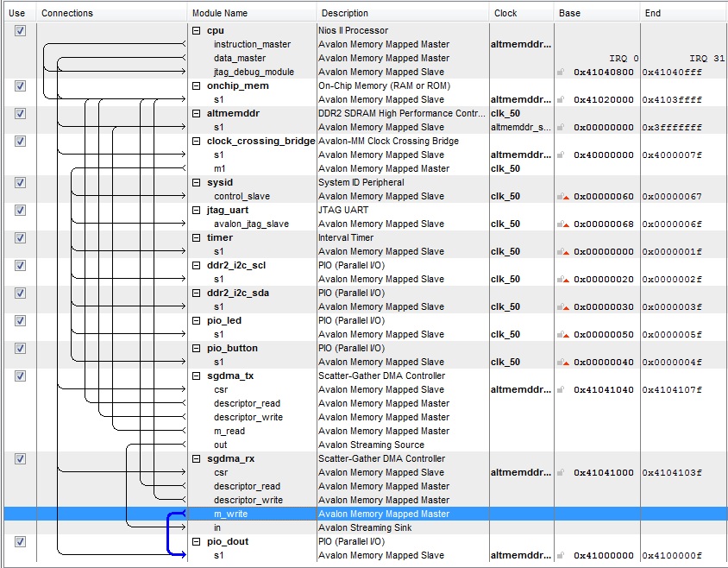Click the clk_50 clock cell for timer s1
This screenshot has width=728, height=568.
(x=505, y=252)
